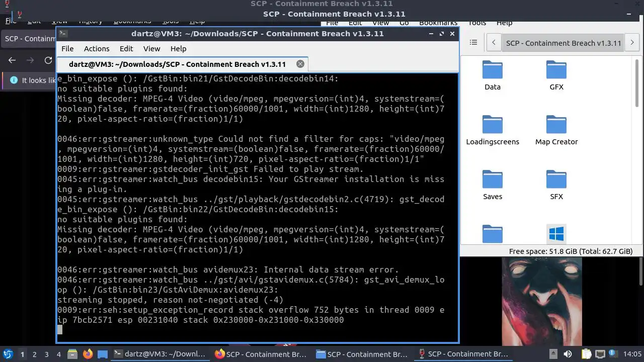Reload the page in Firefox
The height and width of the screenshot is (362, 644).
tap(48, 60)
